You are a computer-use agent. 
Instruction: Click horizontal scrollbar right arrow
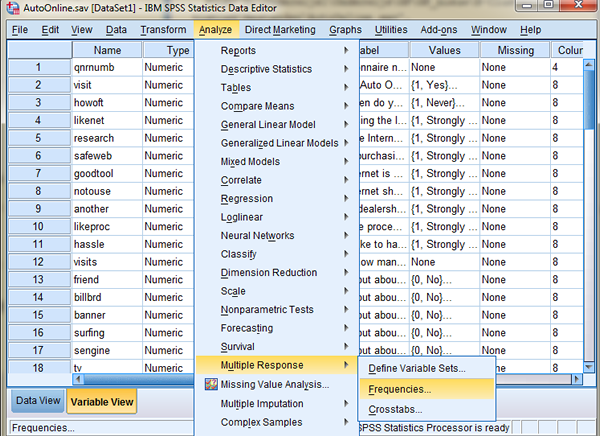pos(576,379)
